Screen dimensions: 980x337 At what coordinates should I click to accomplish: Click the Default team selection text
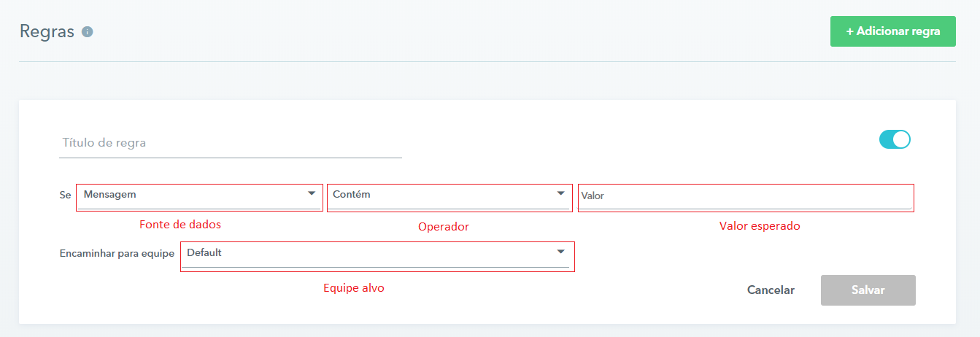click(204, 253)
